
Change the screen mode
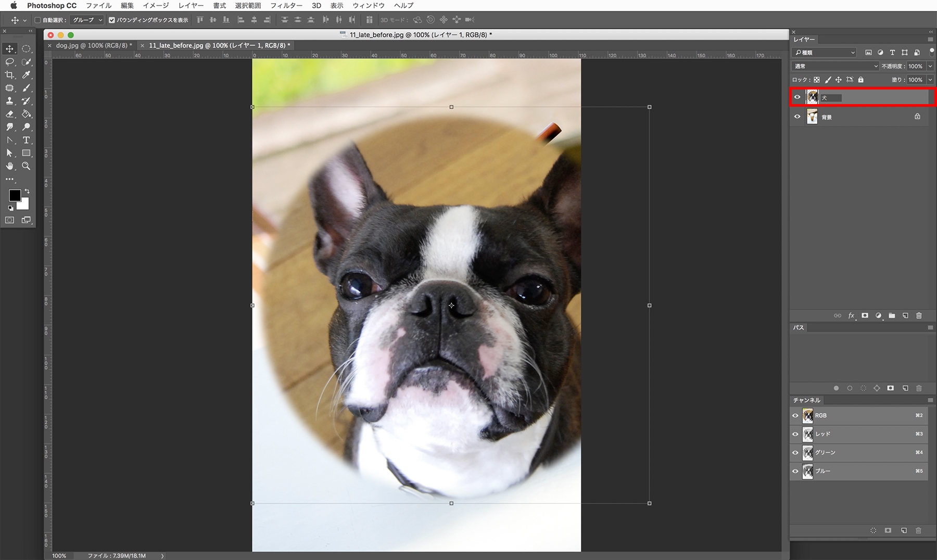[26, 220]
